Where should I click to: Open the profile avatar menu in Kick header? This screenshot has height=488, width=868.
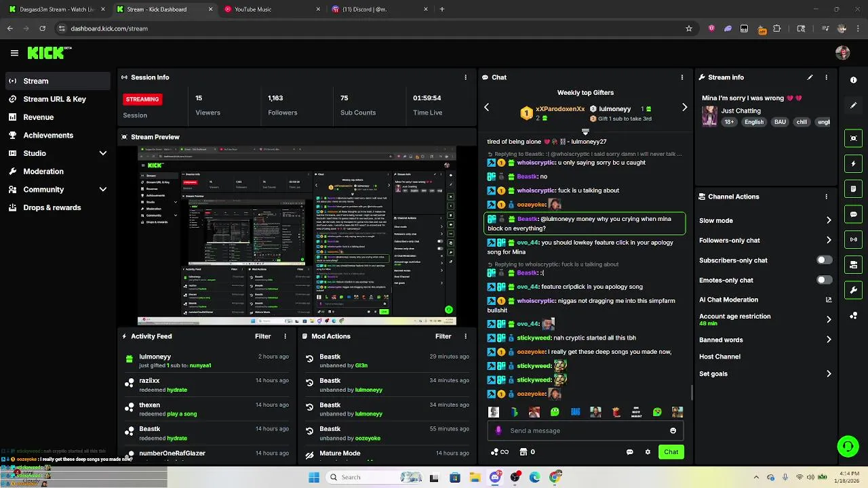[x=843, y=53]
